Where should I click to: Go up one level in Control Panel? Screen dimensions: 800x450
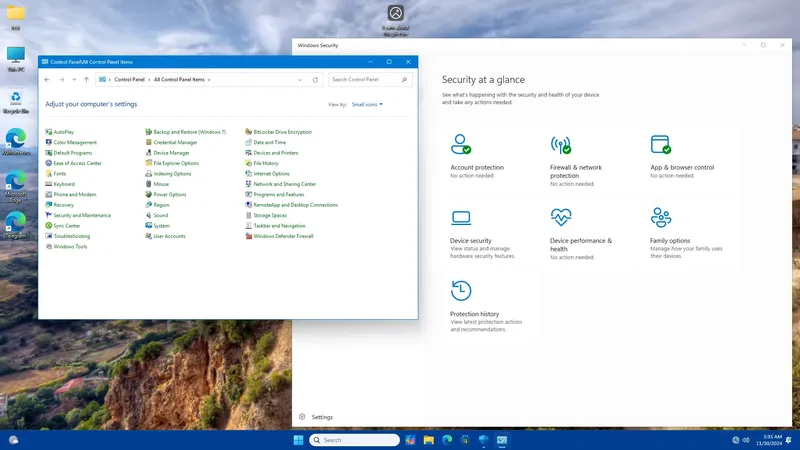click(x=86, y=80)
